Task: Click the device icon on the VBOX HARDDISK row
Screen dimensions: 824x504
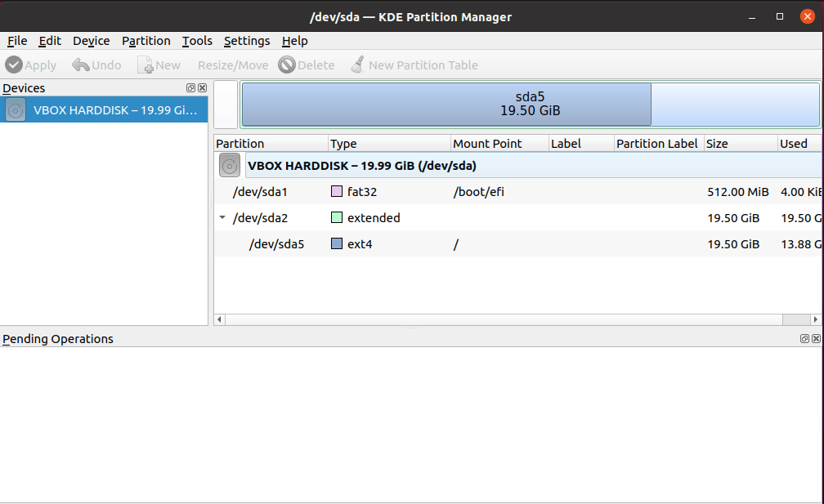Action: tap(229, 165)
